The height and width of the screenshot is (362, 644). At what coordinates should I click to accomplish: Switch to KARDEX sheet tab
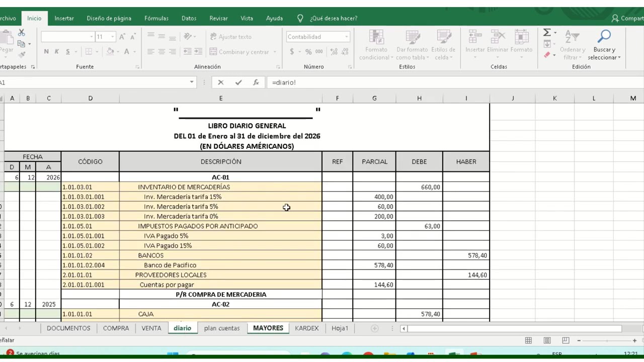coord(307,328)
